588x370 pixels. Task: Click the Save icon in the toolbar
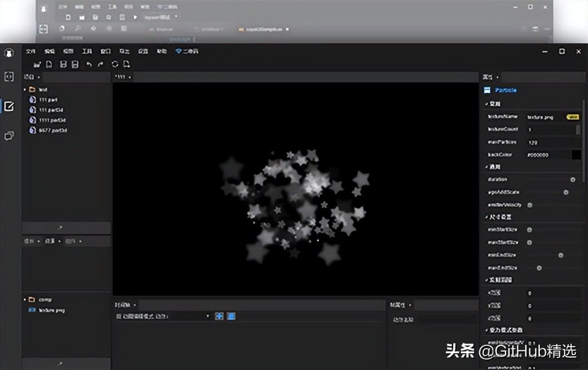tap(63, 64)
